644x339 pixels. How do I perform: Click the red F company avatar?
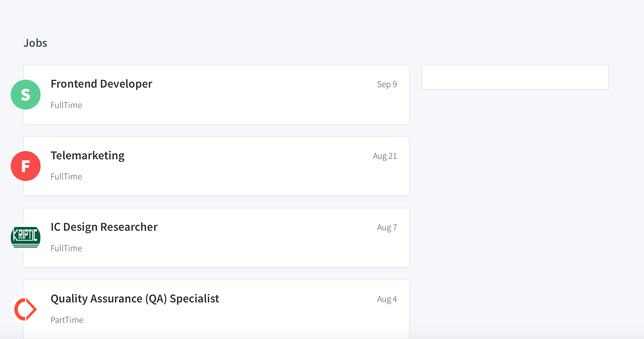click(25, 166)
